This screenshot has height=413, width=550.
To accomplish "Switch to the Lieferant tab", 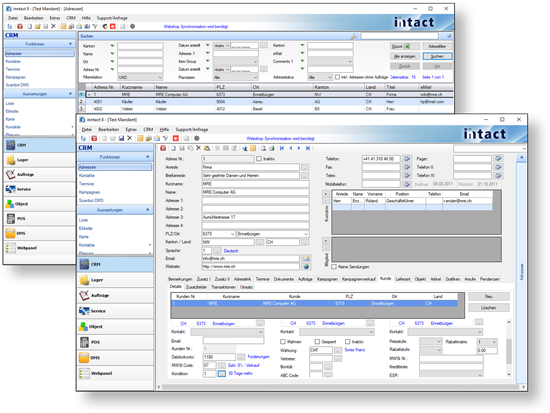I will coord(403,279).
